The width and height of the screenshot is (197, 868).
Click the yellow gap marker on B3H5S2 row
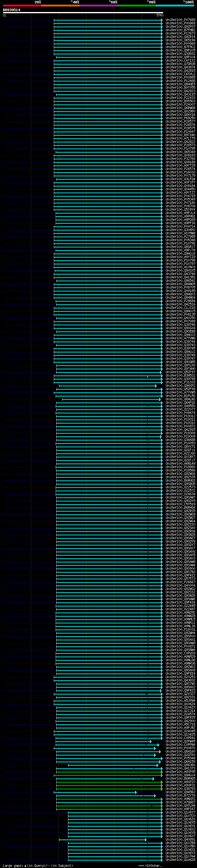[x=147, y=377]
